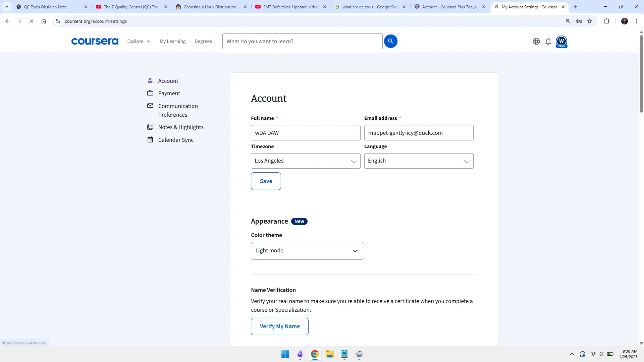
Task: Open the Timezone dropdown showing Los Angeles
Action: point(306,161)
